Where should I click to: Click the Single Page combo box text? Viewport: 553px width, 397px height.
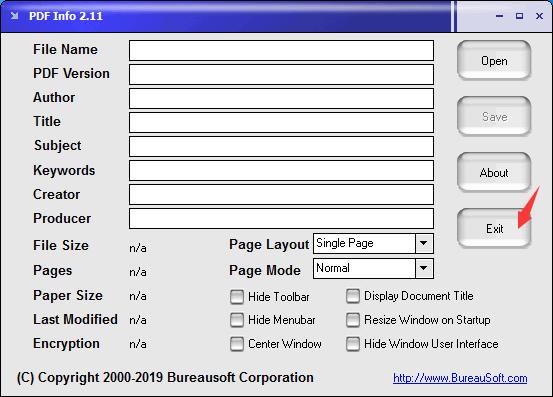[x=345, y=243]
